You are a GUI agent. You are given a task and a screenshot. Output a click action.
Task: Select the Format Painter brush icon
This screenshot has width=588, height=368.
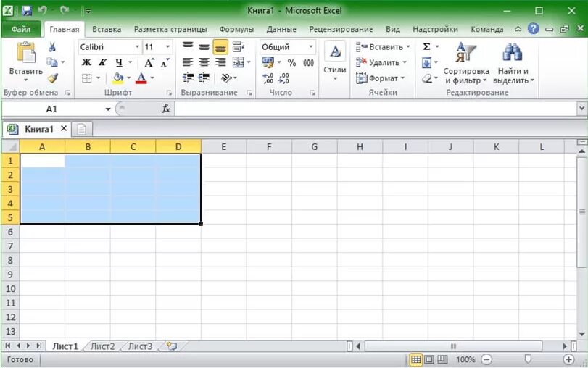point(52,78)
